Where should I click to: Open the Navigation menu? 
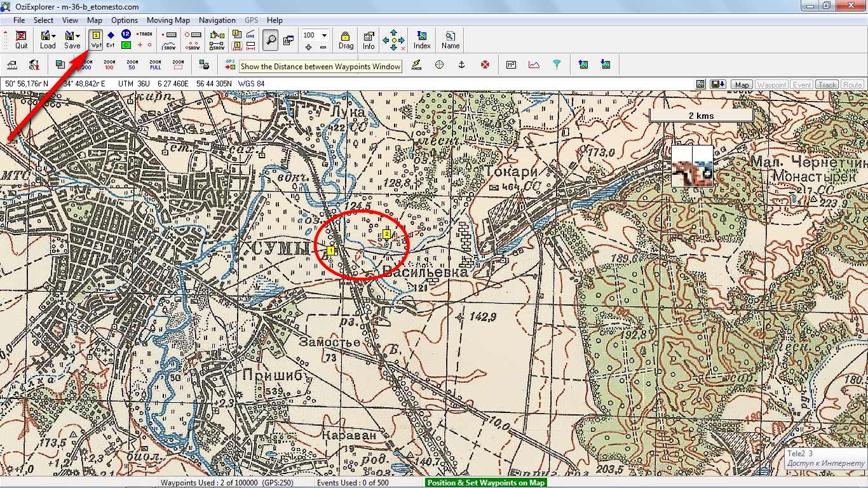click(x=217, y=20)
